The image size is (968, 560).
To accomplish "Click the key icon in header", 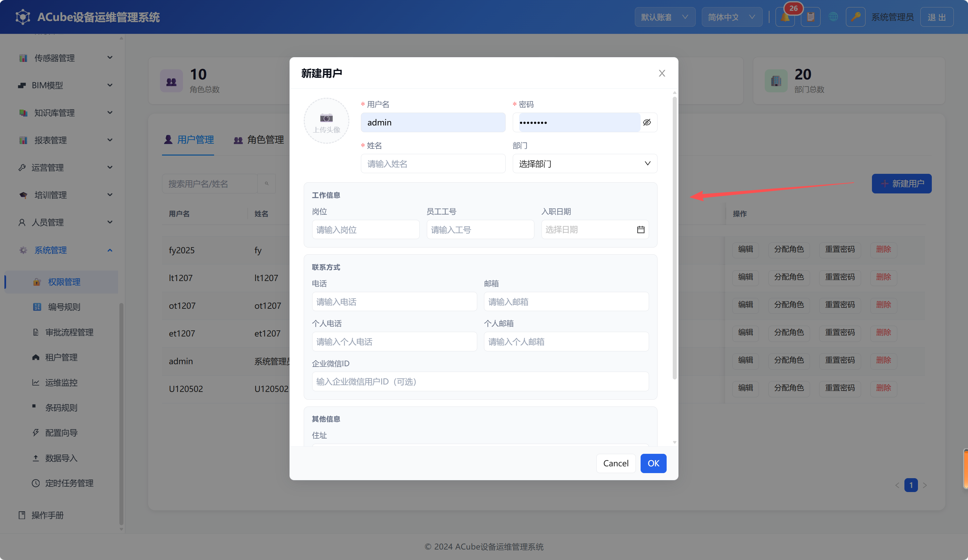I will point(855,17).
